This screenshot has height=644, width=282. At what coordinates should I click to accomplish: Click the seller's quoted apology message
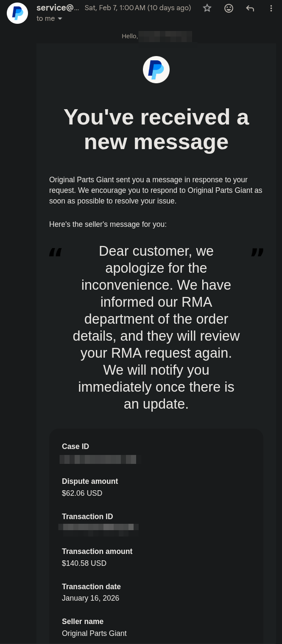(156, 327)
